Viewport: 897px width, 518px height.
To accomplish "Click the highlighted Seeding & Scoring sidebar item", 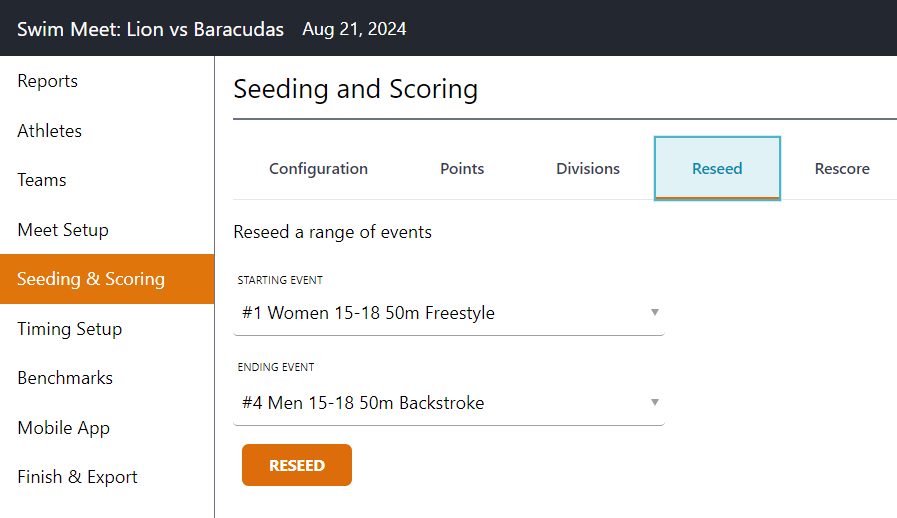I will pyautogui.click(x=91, y=279).
